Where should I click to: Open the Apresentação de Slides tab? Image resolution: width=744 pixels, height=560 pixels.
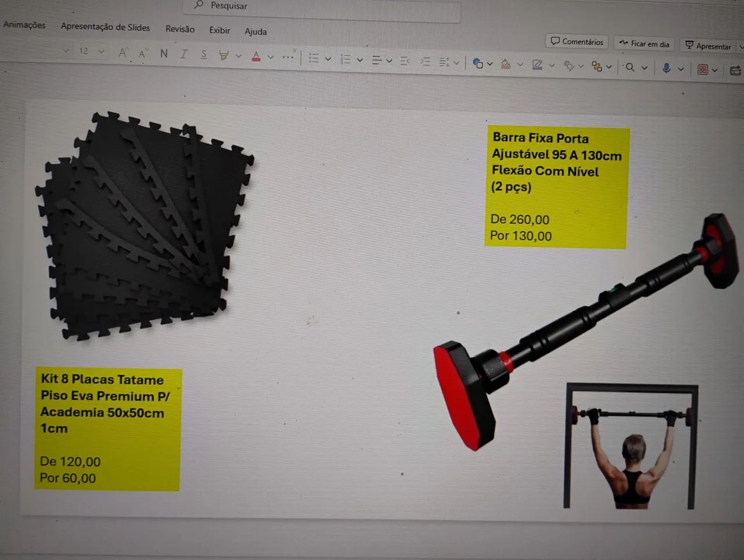point(105,27)
